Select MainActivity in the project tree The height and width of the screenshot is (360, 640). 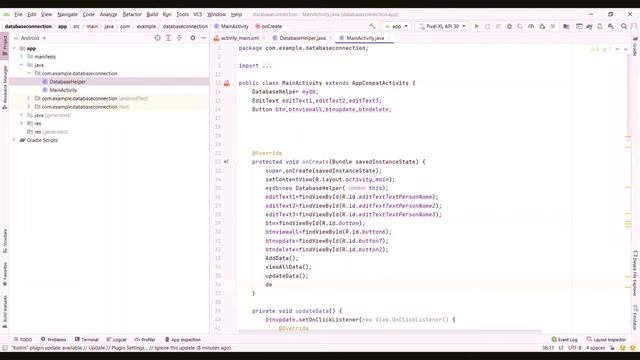[x=63, y=90]
